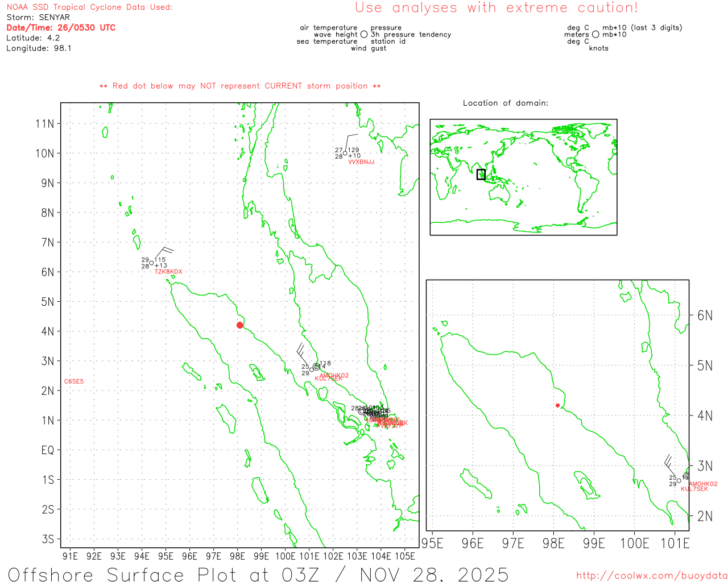The image size is (728, 582).
Task: Click the 'Use analyses with extreme caution!' warning
Action: tap(496, 8)
